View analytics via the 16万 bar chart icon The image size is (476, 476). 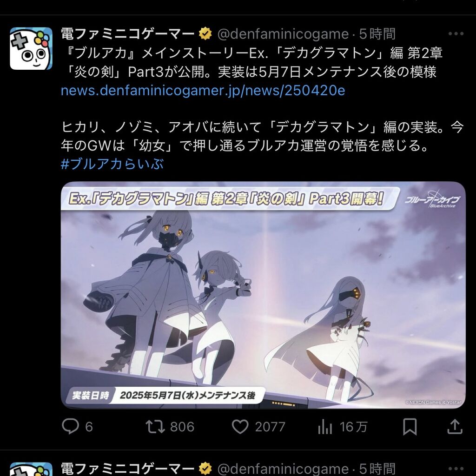[325, 427]
